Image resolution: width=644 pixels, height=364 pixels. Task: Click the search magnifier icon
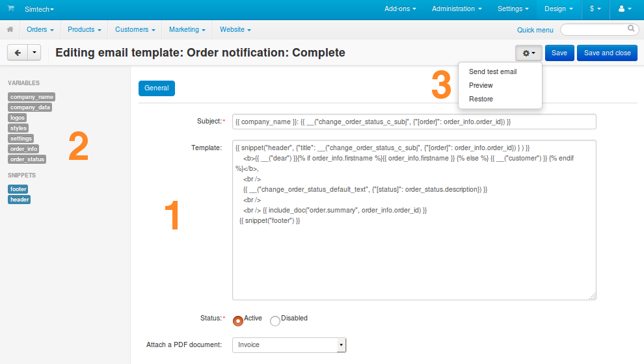click(631, 29)
